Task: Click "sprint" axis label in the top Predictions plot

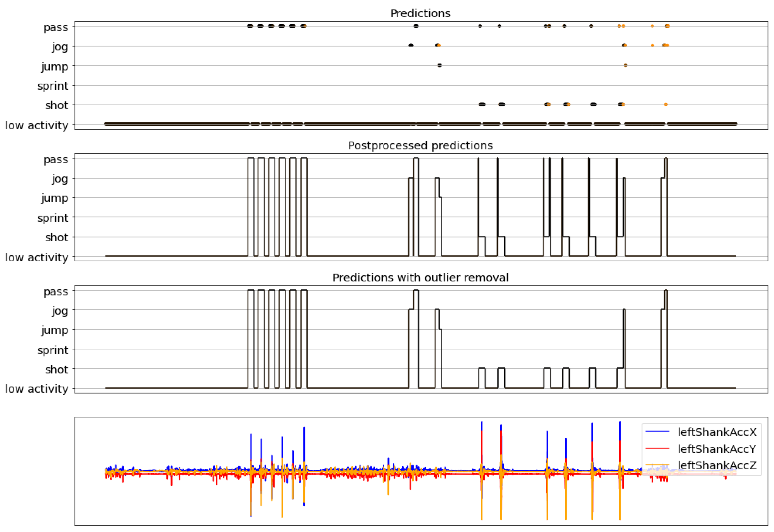Action: pos(53,86)
